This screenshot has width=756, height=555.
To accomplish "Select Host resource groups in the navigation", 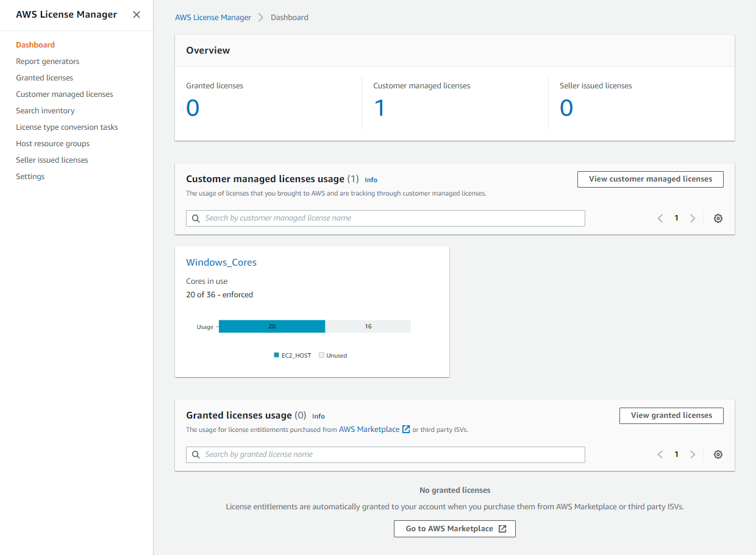I will coord(52,143).
